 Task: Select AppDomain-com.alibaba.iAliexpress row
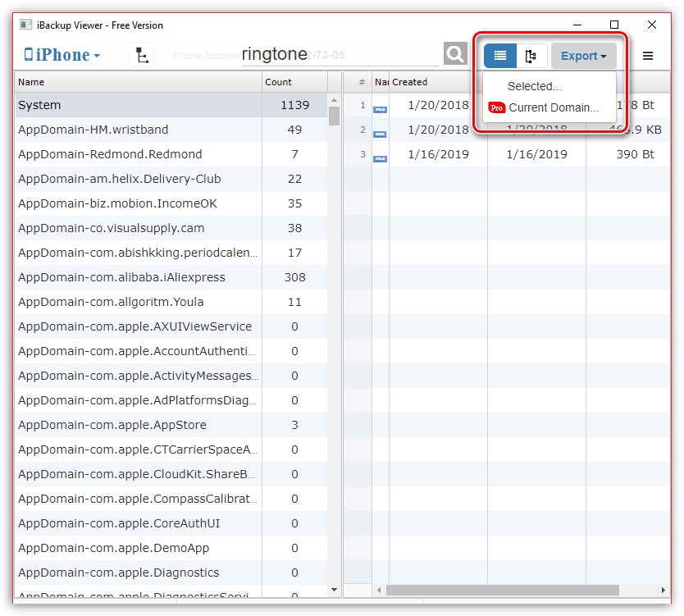coord(171,277)
